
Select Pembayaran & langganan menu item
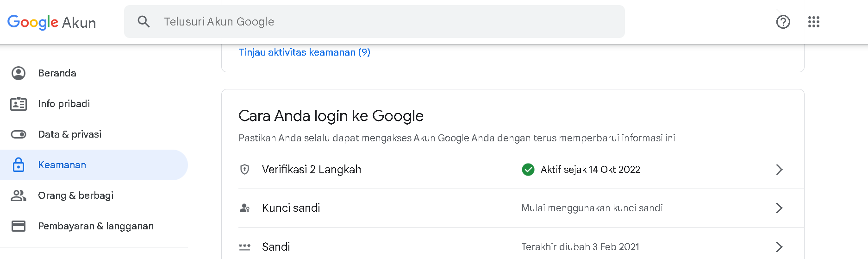95,226
